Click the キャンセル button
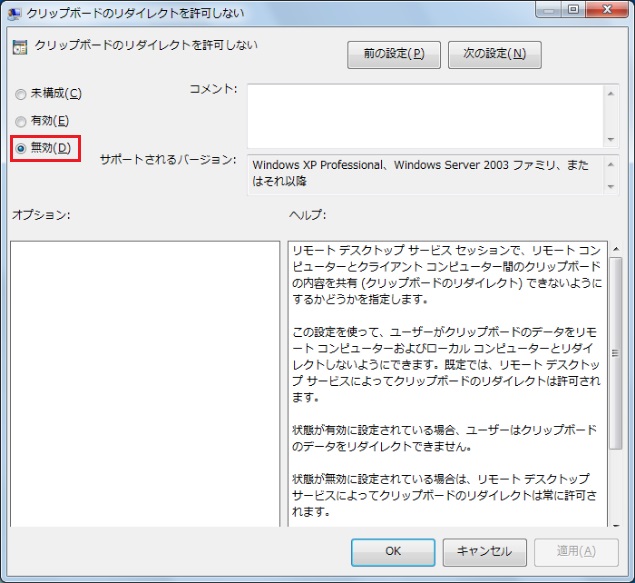 click(484, 552)
